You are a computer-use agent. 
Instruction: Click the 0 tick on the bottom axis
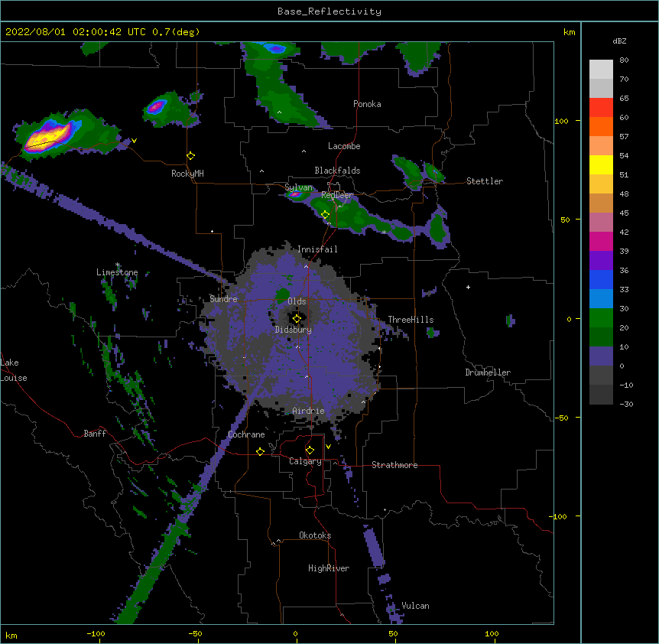[295, 634]
